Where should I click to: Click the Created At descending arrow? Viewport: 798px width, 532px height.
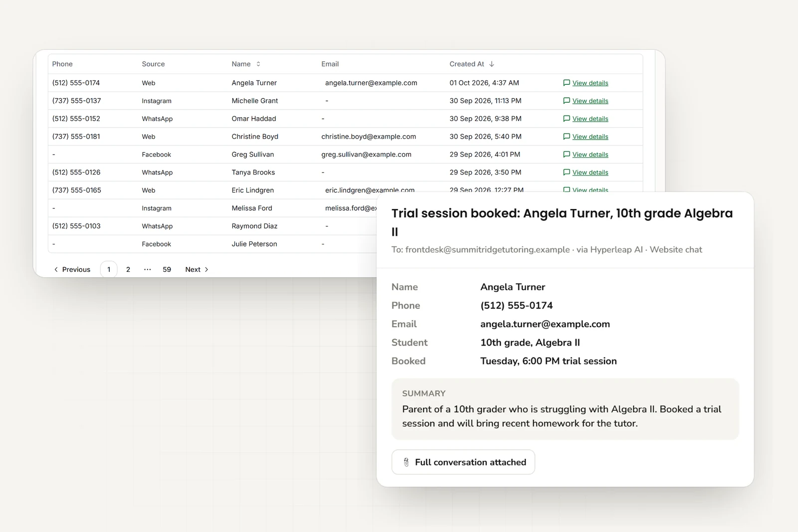point(492,64)
